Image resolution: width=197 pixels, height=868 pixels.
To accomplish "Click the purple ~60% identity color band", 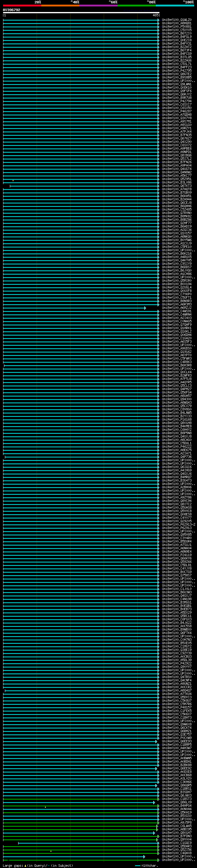I will (98, 6).
